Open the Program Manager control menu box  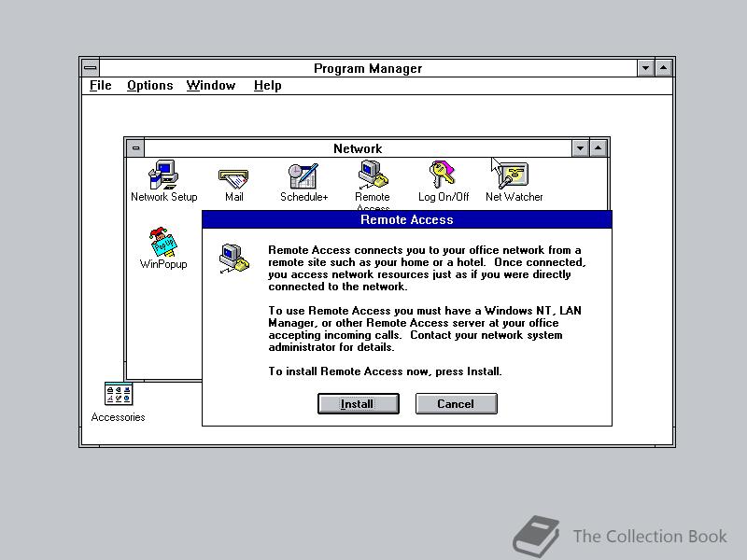(90, 68)
